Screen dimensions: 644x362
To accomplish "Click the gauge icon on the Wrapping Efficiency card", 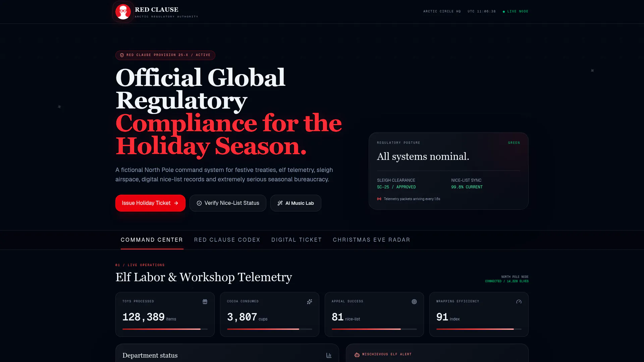I will tap(519, 302).
